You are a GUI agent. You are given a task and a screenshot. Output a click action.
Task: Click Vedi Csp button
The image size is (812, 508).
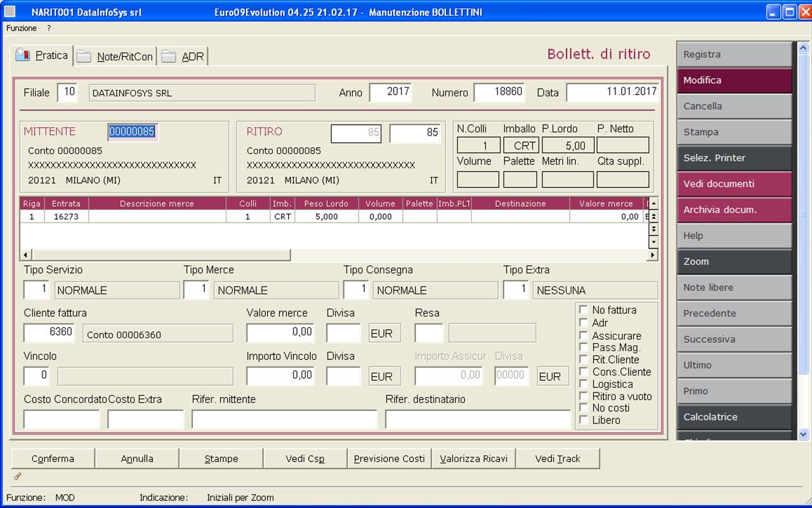pos(305,458)
